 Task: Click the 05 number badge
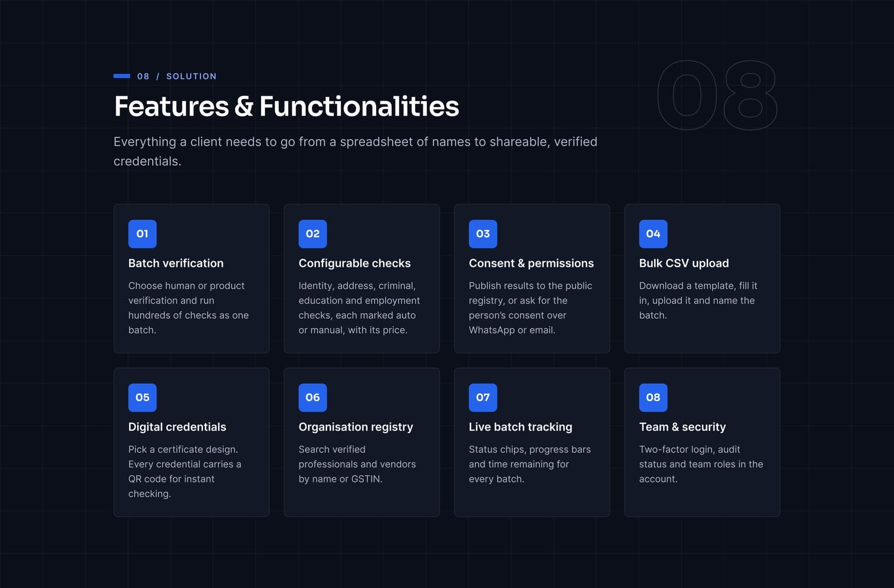pyautogui.click(x=142, y=398)
